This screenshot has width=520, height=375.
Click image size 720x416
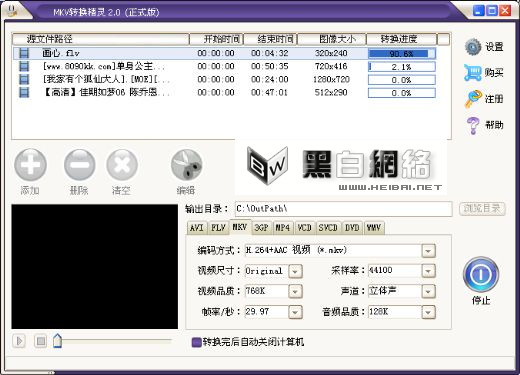[331, 66]
